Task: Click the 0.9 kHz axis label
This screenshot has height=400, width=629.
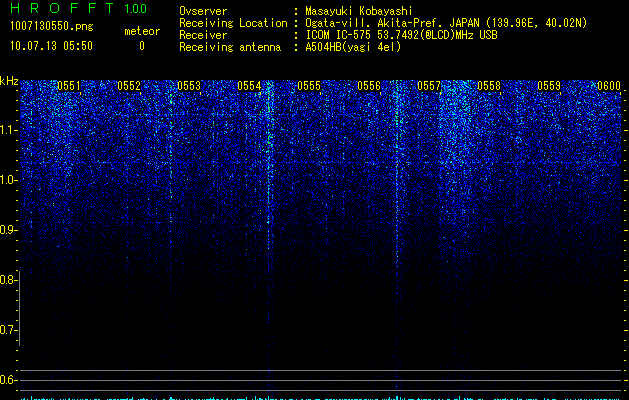Action: point(8,230)
